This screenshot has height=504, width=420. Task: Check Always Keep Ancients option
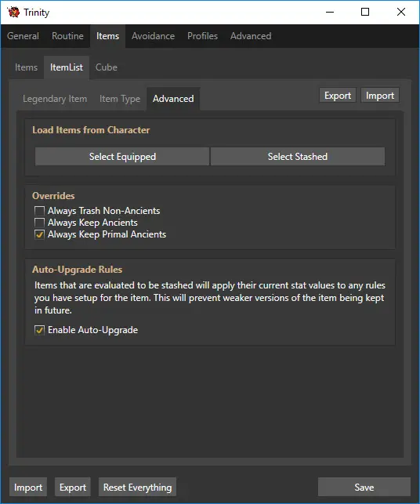point(39,223)
